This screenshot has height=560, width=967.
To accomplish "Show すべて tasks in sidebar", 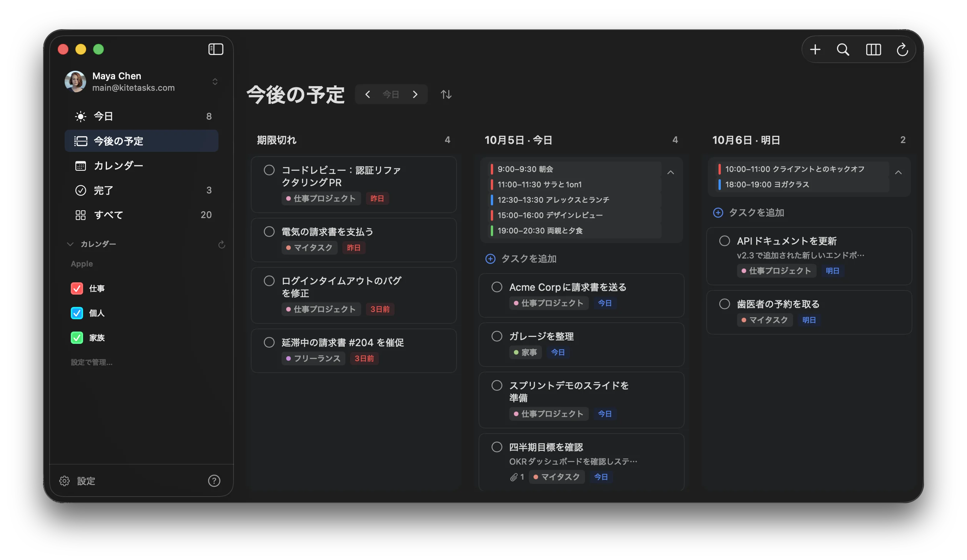I will coord(142,215).
